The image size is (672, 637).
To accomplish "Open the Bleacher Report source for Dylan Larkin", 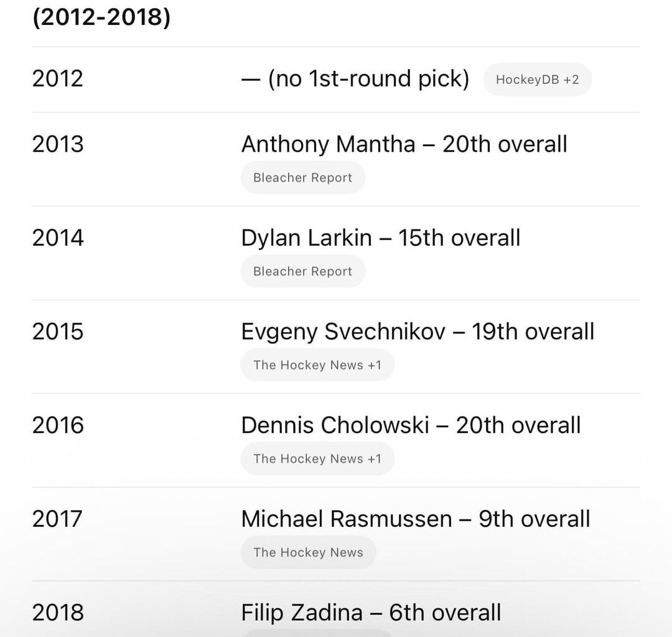I will pos(303,271).
